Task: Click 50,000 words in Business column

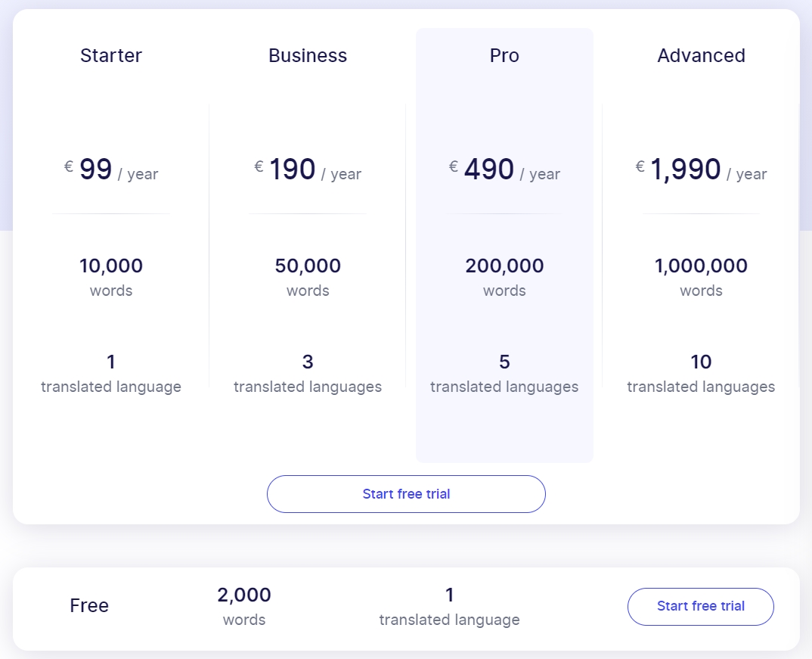Action: (308, 277)
